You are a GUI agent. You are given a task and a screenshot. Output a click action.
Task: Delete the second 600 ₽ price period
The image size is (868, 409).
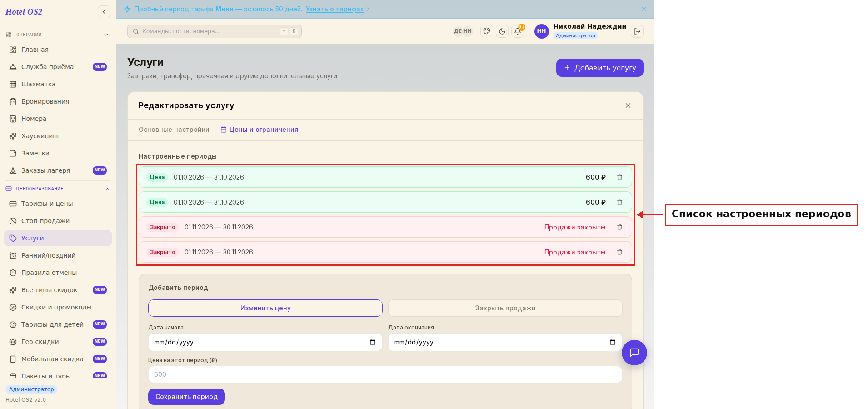619,202
